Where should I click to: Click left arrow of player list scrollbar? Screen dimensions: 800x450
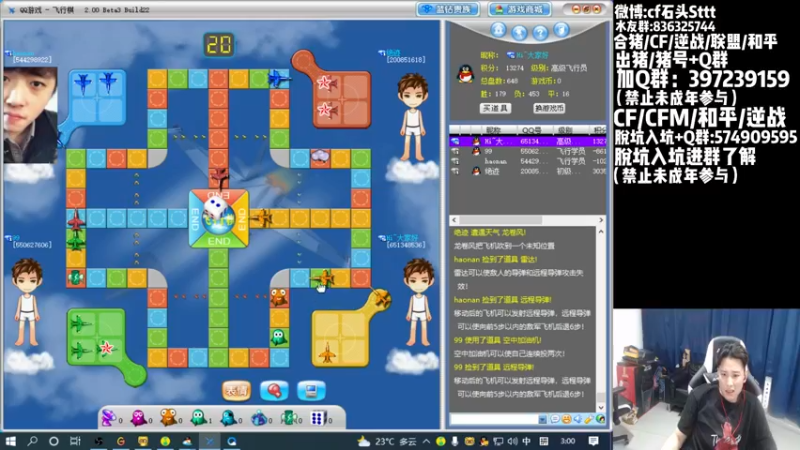tap(455, 220)
